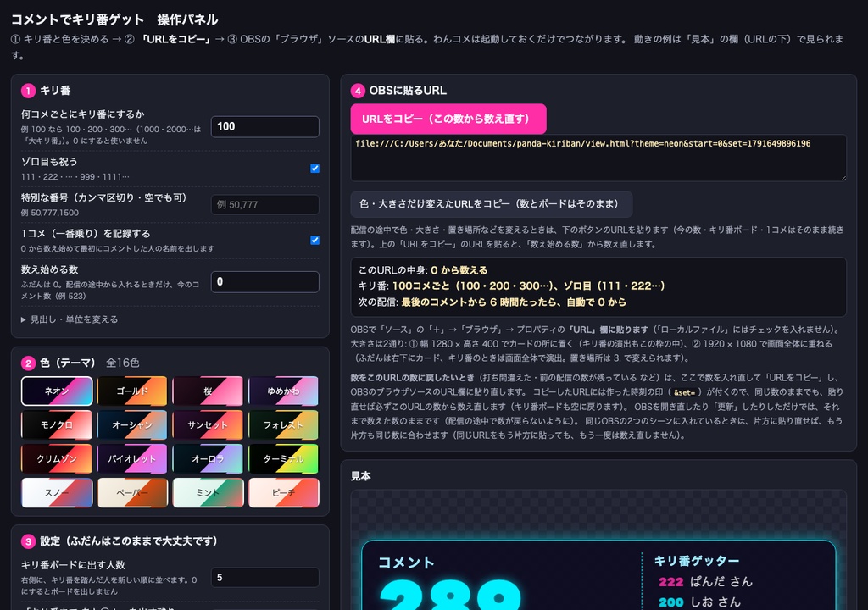Click the 色（テーマ） section heading

[68, 363]
